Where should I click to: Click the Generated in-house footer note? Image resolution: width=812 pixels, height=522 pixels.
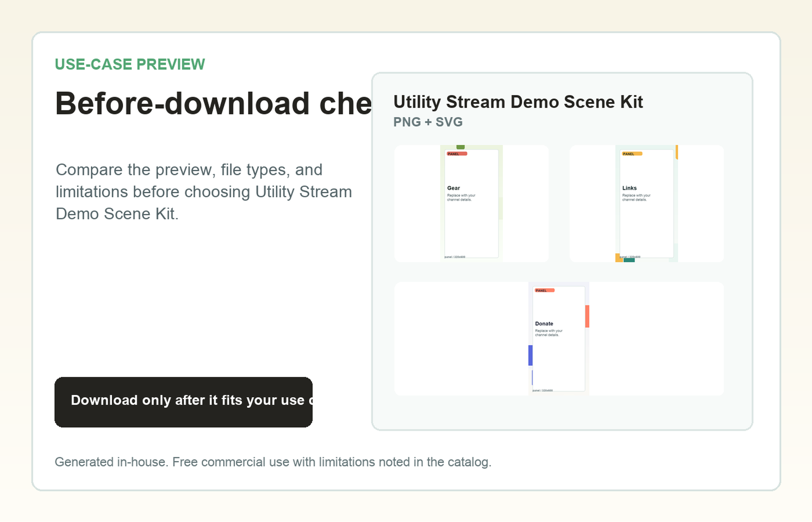(273, 462)
